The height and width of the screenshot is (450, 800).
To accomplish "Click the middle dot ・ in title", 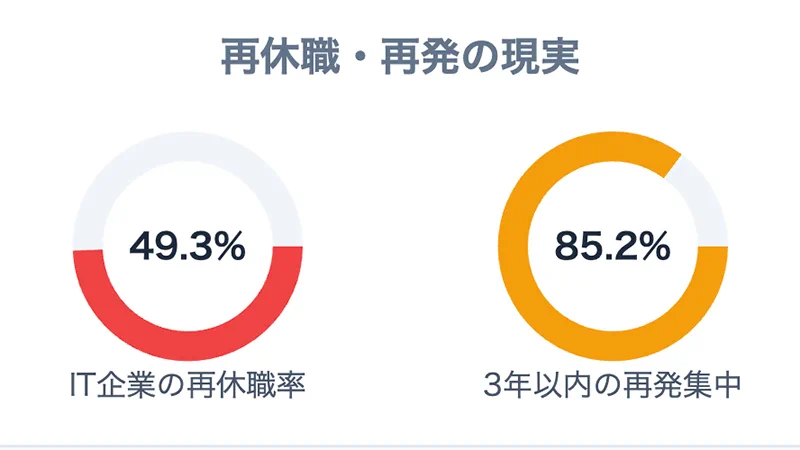I will click(362, 57).
